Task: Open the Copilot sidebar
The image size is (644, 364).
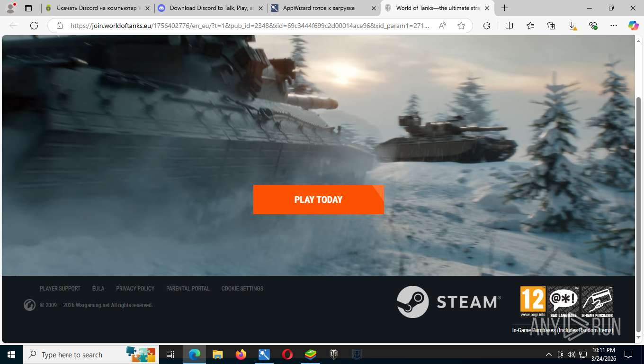Action: pos(633,26)
